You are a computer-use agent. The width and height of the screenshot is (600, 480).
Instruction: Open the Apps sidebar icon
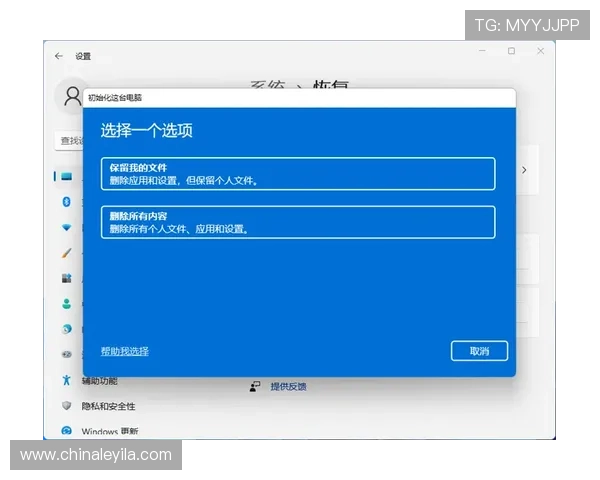pyautogui.click(x=67, y=278)
